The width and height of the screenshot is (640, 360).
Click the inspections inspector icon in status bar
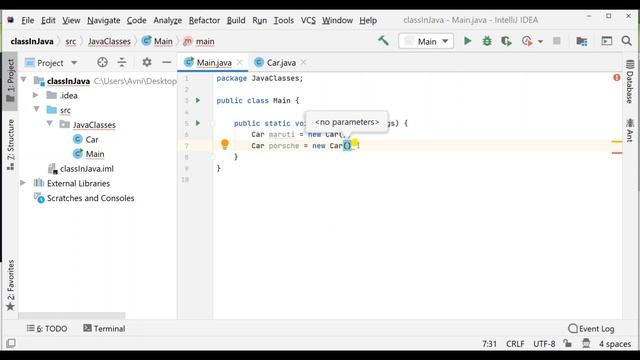586,343
